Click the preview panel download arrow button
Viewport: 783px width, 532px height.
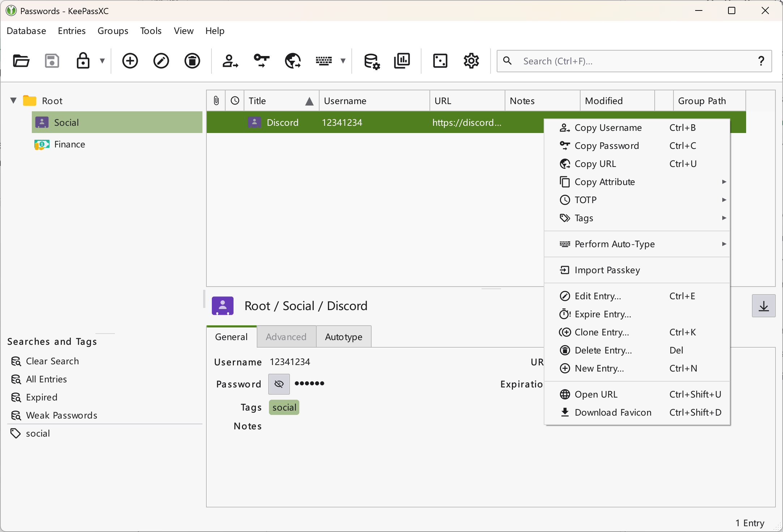[763, 306]
